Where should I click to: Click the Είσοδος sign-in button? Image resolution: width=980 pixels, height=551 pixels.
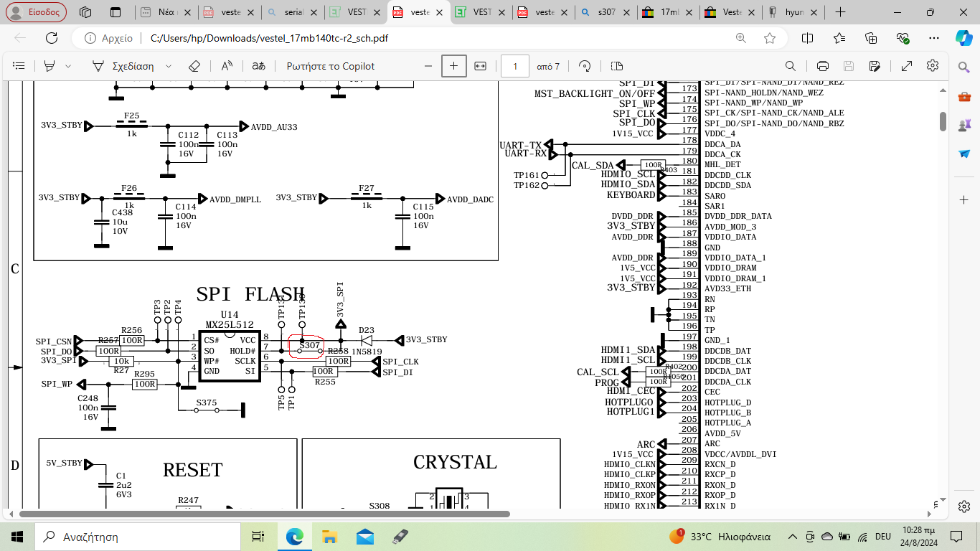point(37,12)
